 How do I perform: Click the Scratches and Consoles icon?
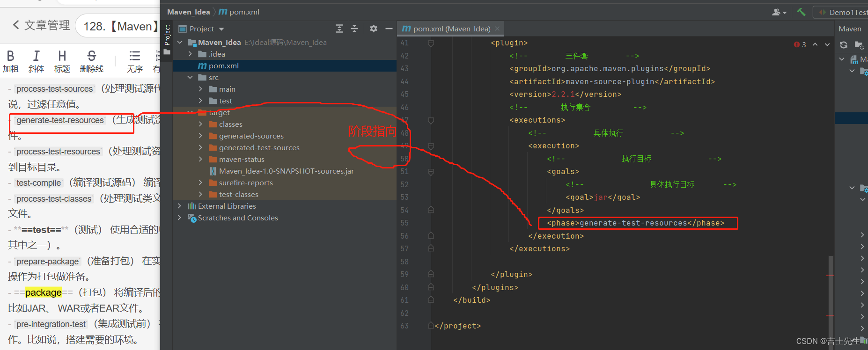coord(192,218)
